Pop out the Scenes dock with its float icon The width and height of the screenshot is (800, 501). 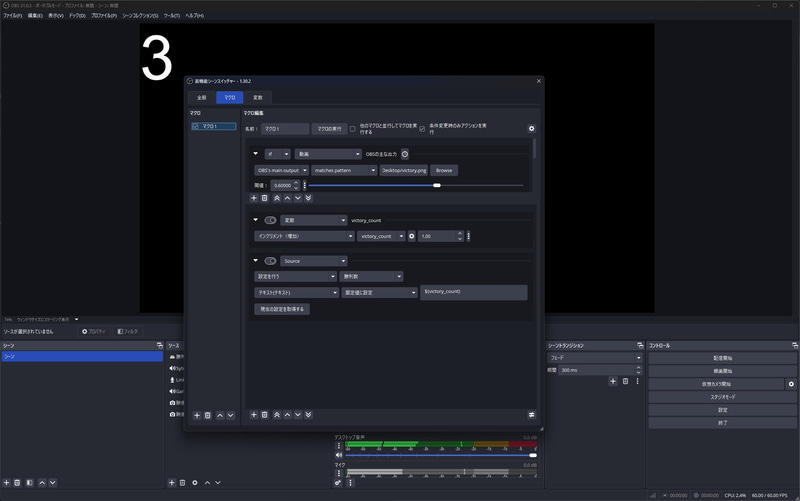point(160,345)
